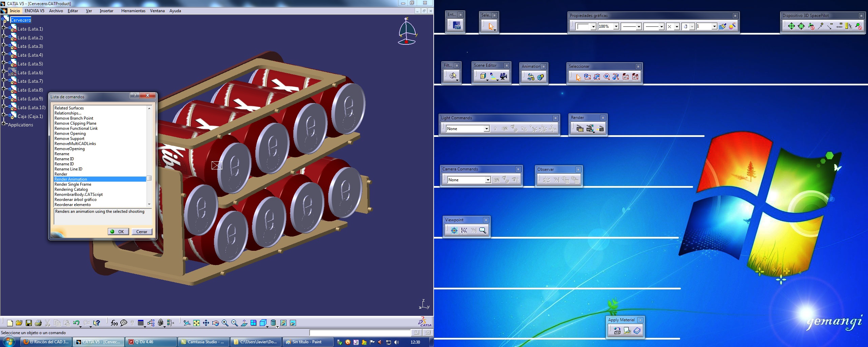
Task: Click the green pan arrows icon in SpacePilot
Action: pyautogui.click(x=791, y=26)
